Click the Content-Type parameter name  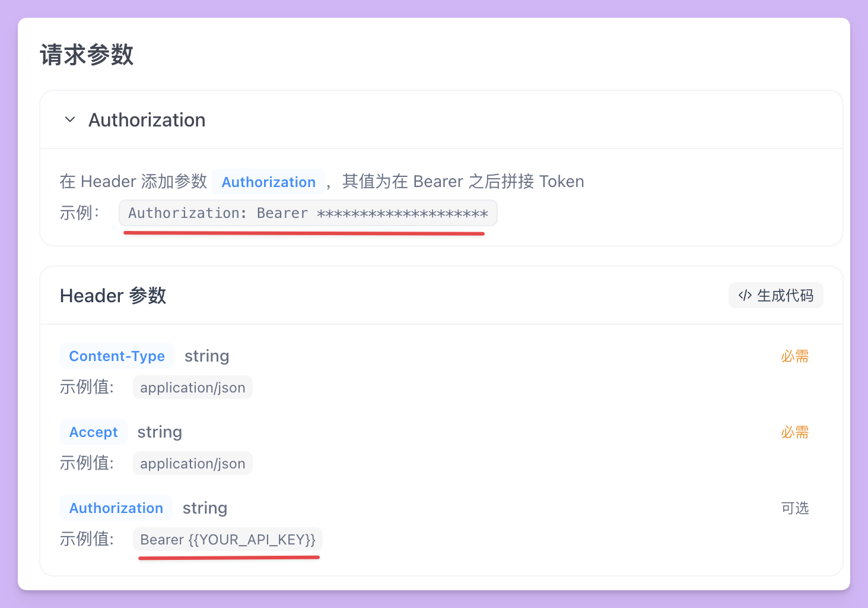point(117,356)
